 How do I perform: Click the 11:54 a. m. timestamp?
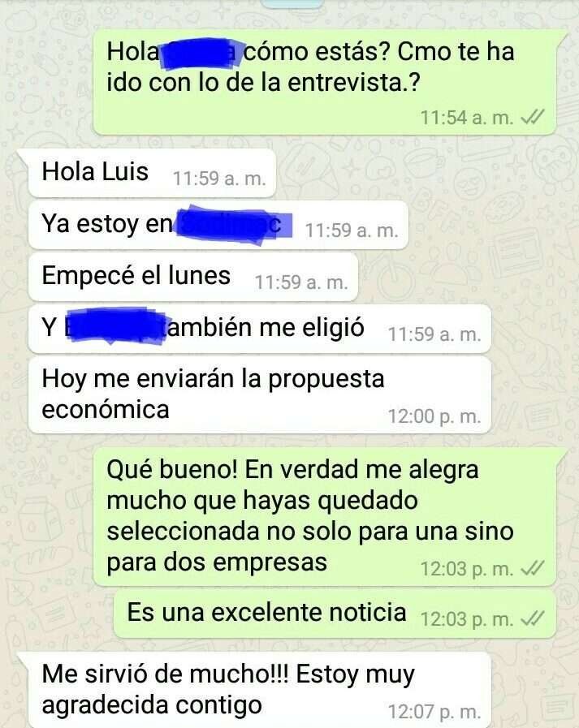click(x=467, y=118)
